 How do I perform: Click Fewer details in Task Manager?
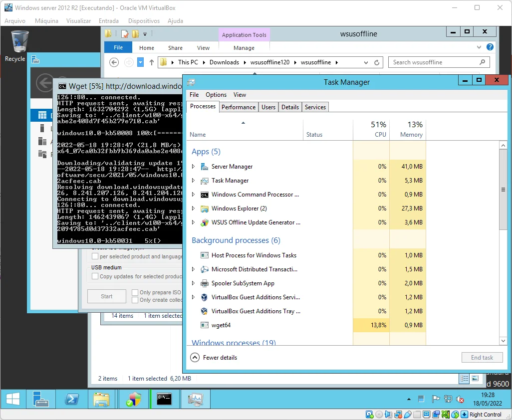[214, 358]
